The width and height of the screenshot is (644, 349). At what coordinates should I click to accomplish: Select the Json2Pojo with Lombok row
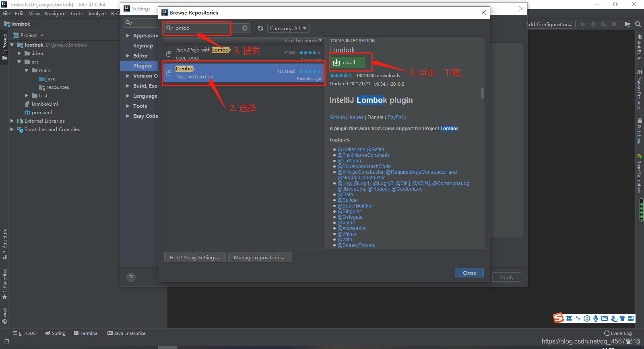(x=244, y=53)
